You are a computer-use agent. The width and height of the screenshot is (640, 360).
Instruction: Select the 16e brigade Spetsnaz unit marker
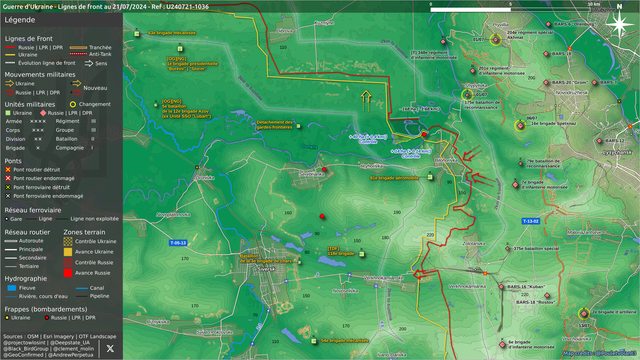point(520,126)
